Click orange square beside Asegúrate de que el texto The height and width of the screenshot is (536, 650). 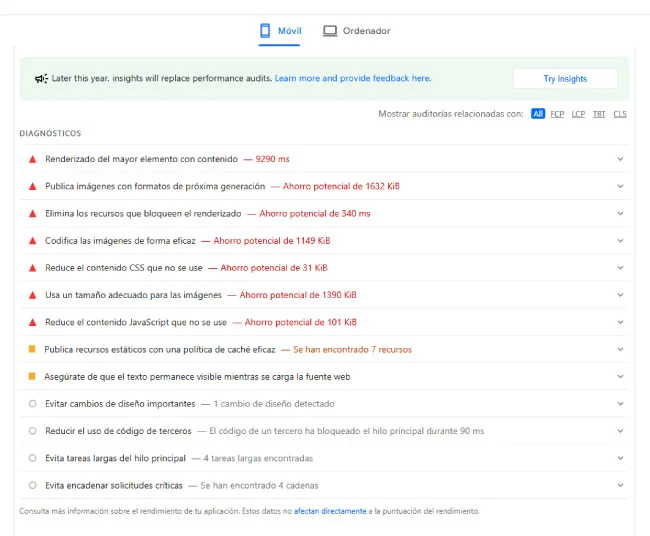pos(32,376)
